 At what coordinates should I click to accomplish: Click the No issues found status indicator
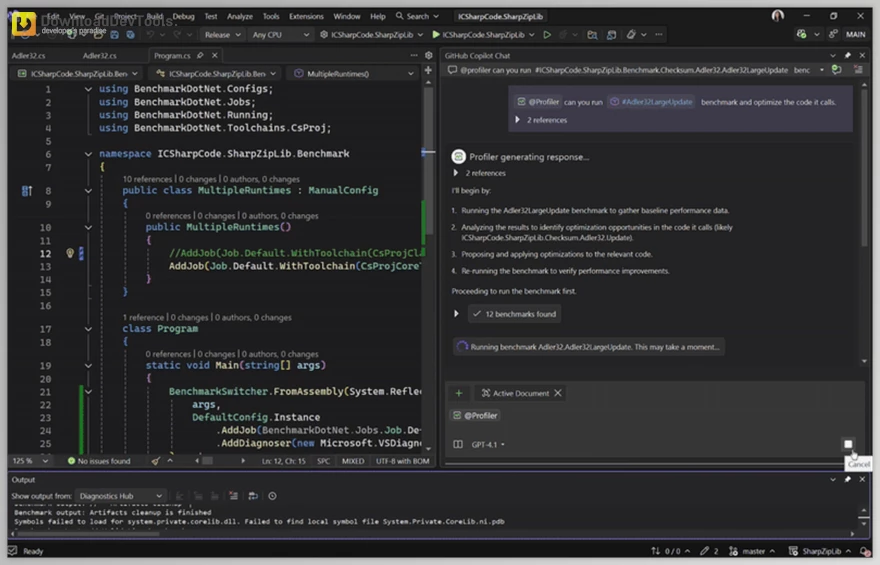pyautogui.click(x=99, y=461)
